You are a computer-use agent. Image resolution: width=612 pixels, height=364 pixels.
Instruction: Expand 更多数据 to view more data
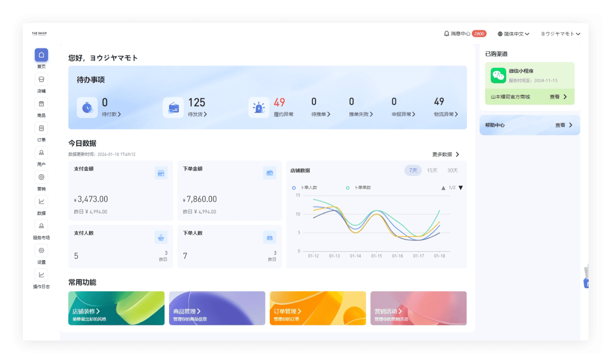(x=446, y=154)
